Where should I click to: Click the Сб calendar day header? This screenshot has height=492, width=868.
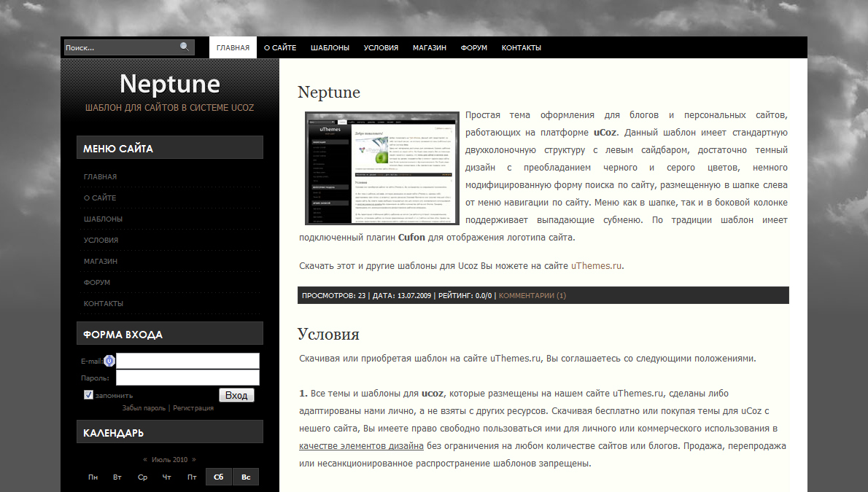(219, 477)
